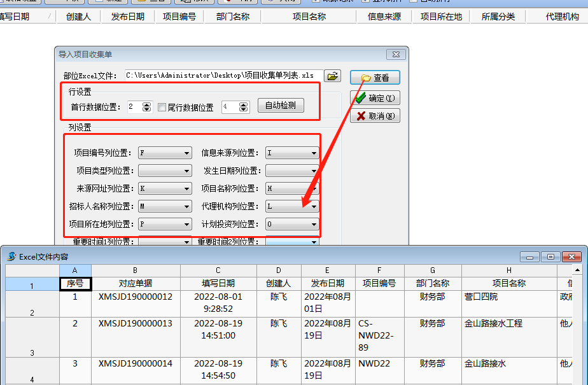
Task: Open the 信息来源列位置 dropdown
Action: [x=314, y=153]
